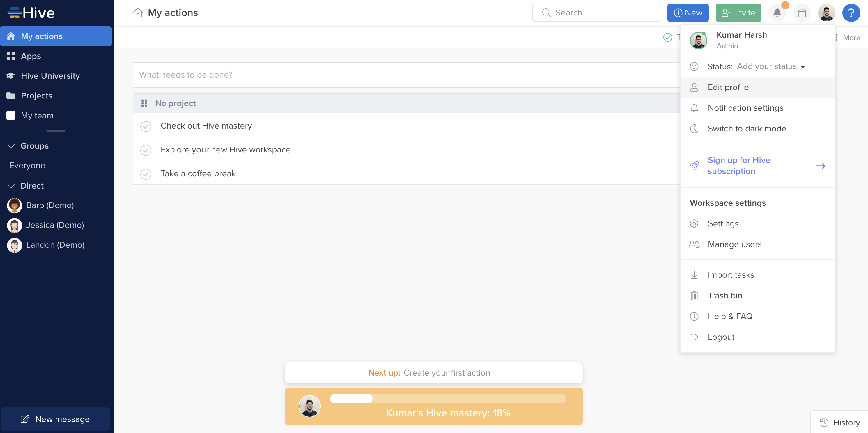Complete 'Check out Hive mastery' action
Image resolution: width=868 pixels, height=433 pixels.
coord(146,126)
